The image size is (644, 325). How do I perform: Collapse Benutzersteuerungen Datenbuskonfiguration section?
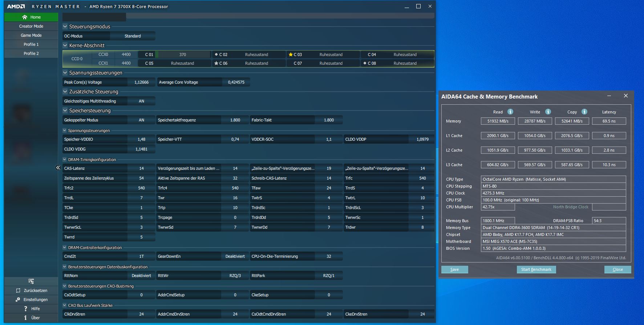[x=65, y=267]
